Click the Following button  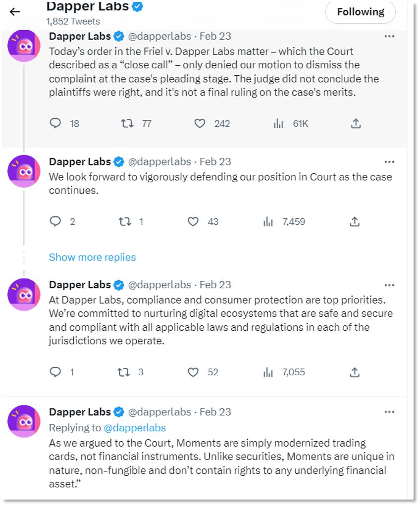(x=360, y=12)
